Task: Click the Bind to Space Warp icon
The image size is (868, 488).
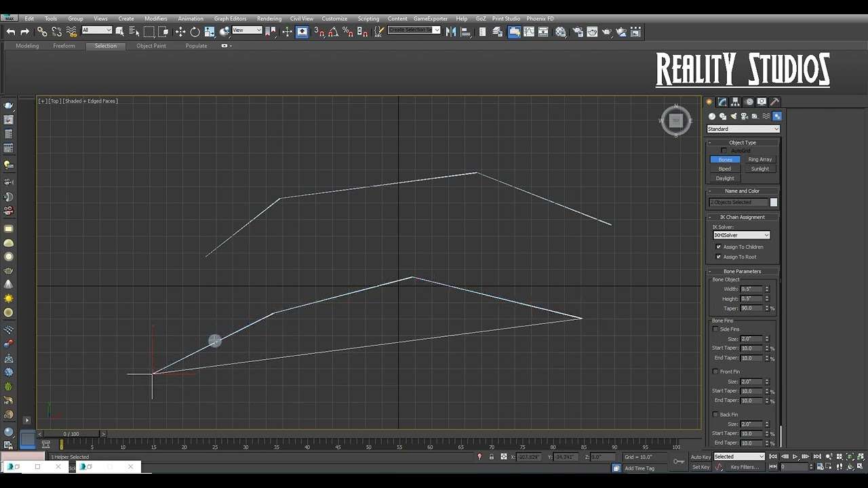Action: coord(72,32)
